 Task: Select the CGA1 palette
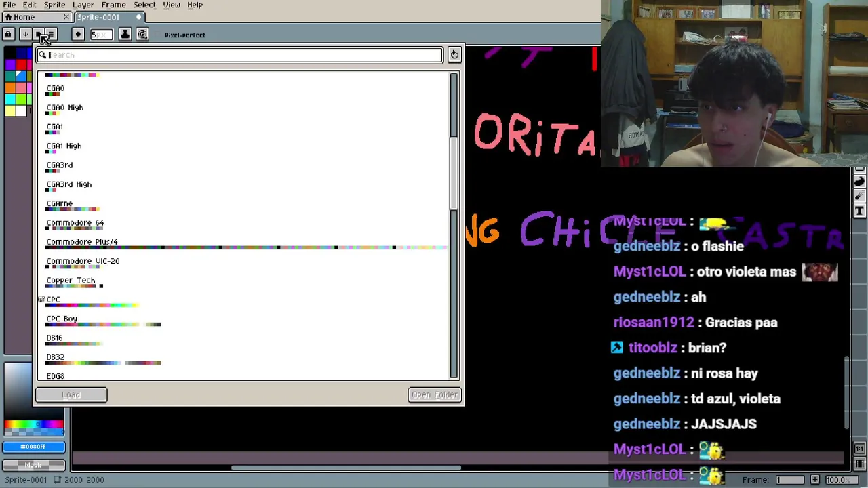coord(244,129)
